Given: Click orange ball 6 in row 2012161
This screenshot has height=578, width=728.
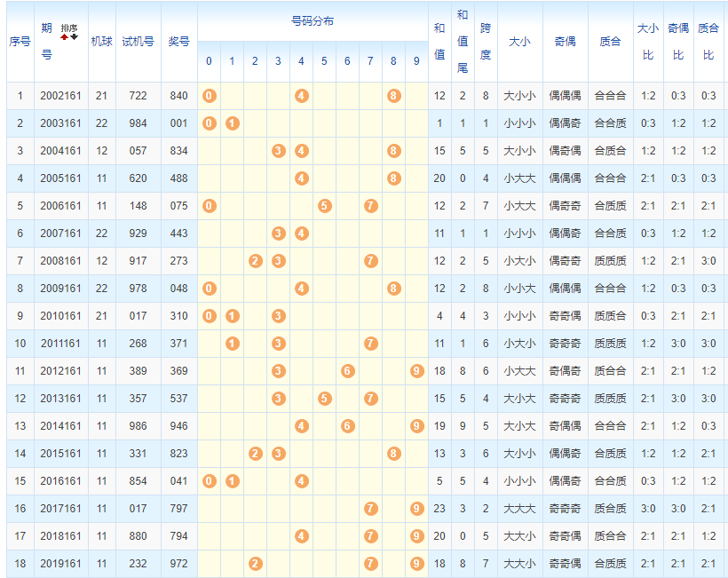Looking at the screenshot, I should (x=347, y=371).
